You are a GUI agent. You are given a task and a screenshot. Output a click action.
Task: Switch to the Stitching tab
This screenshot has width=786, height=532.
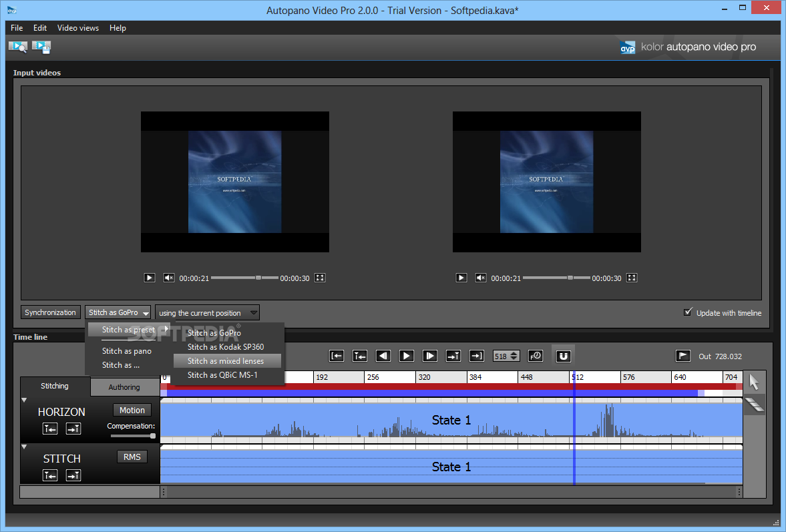55,386
